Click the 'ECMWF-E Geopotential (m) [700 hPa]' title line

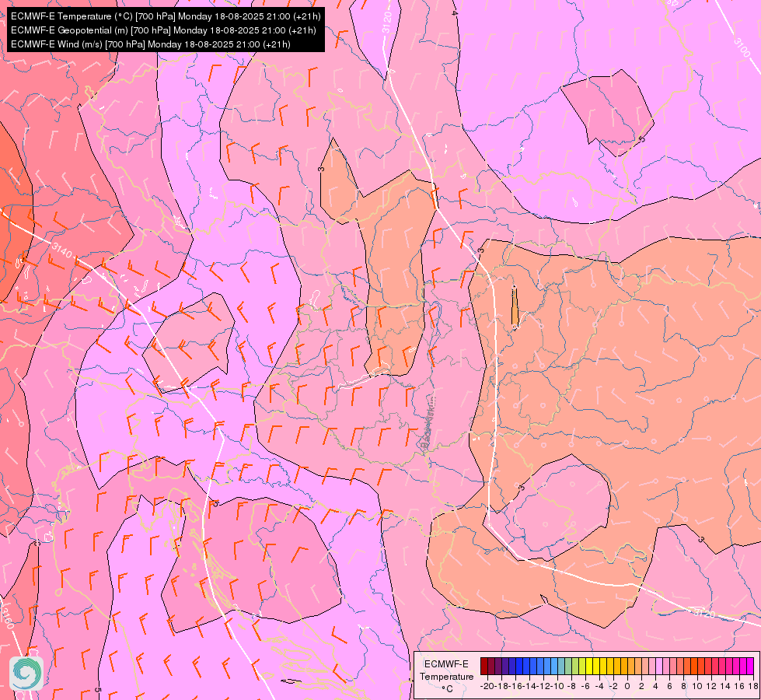[x=163, y=30]
